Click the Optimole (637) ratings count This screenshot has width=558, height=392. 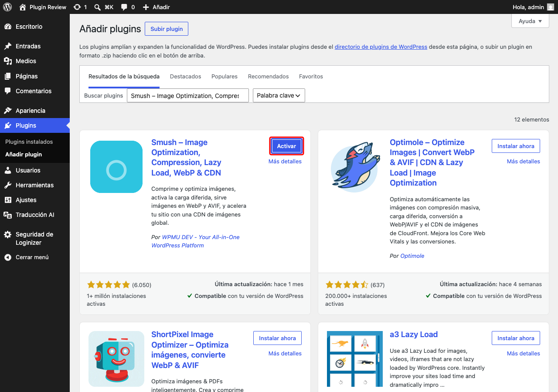pos(378,285)
